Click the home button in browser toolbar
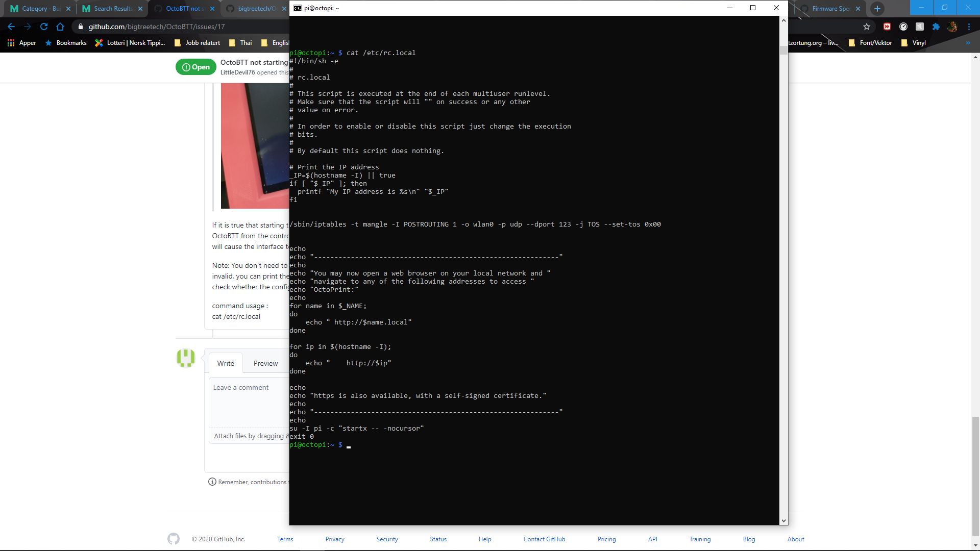The height and width of the screenshot is (551, 980). pyautogui.click(x=60, y=27)
